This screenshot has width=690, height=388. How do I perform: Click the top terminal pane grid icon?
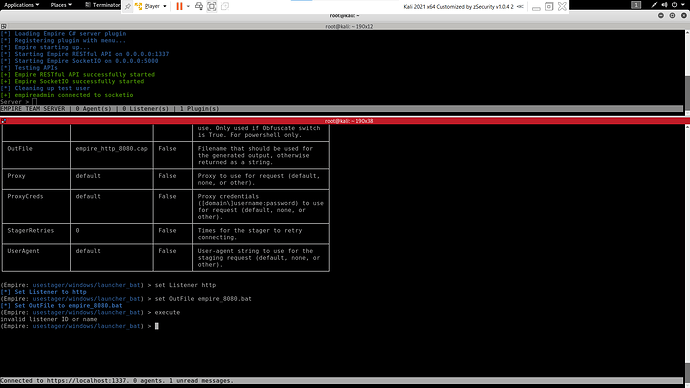pos(4,26)
